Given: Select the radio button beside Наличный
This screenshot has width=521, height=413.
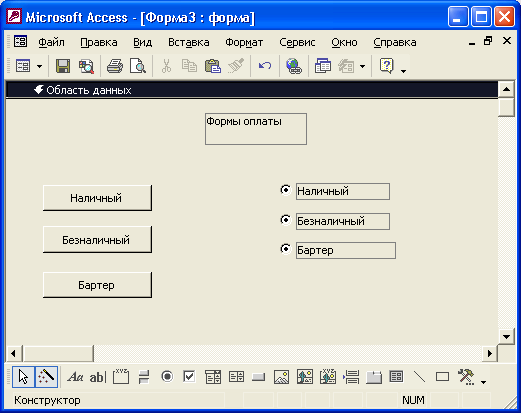Looking at the screenshot, I should 285,190.
